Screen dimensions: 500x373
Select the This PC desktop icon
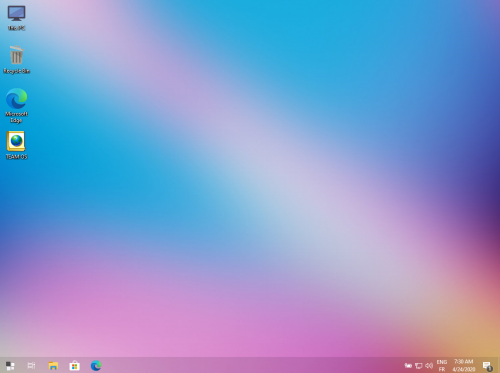[x=16, y=18]
